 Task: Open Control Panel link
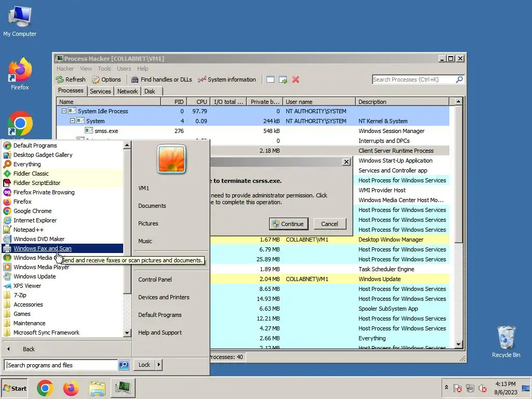[x=155, y=280]
